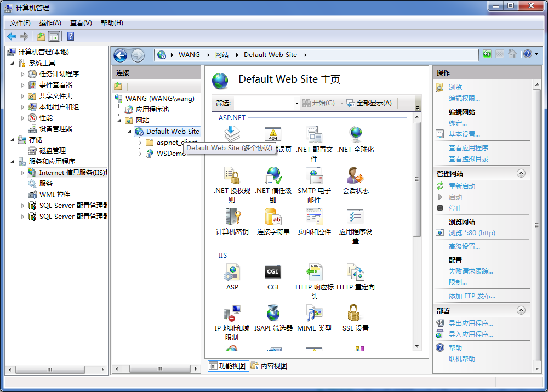Open the 操作(A) menu
The width and height of the screenshot is (548, 392).
coord(50,23)
